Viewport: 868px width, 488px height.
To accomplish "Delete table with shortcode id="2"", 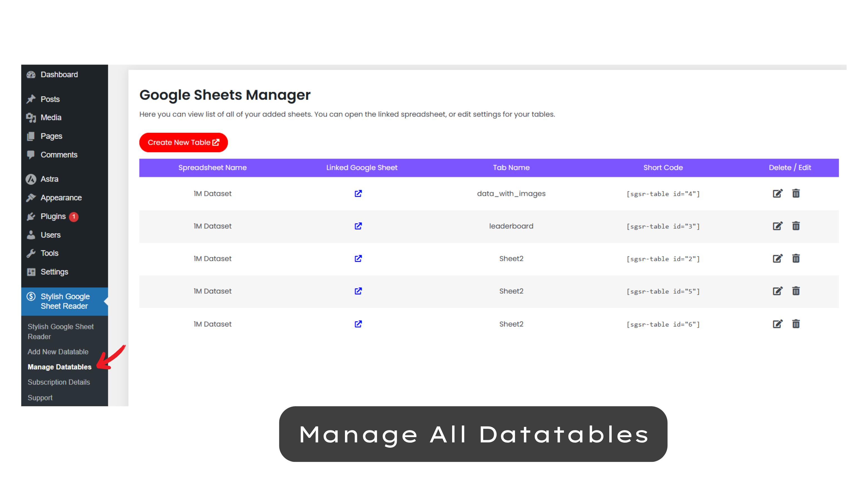I will 796,258.
